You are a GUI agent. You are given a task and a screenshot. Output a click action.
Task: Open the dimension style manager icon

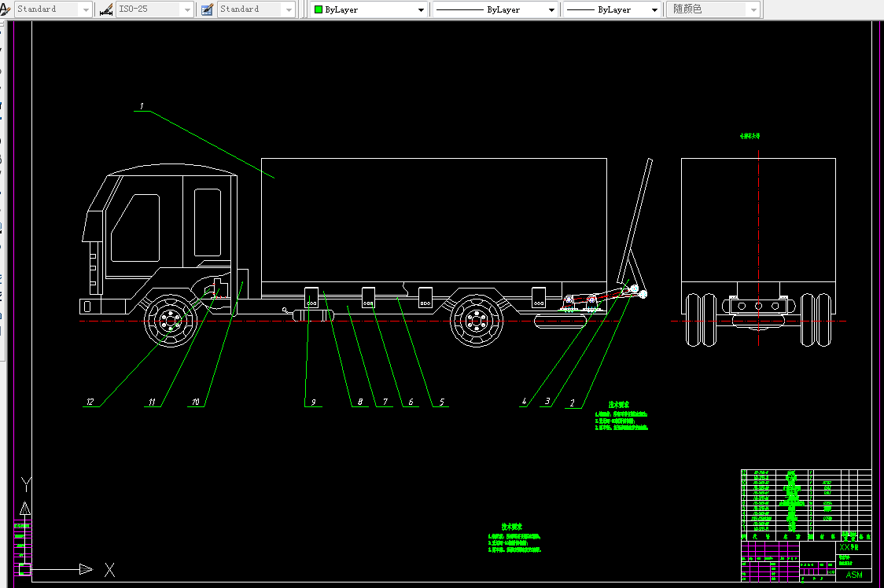click(x=105, y=9)
